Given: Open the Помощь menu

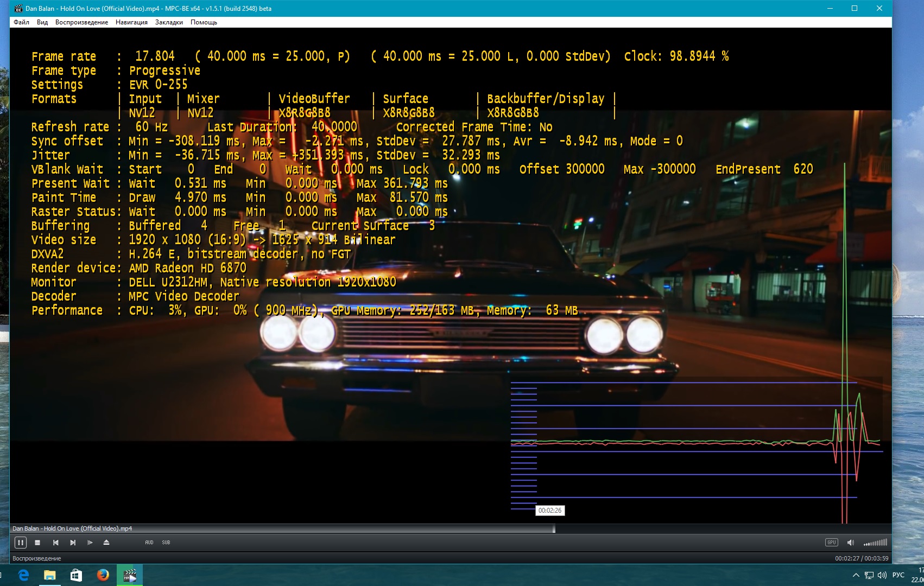Looking at the screenshot, I should point(204,22).
